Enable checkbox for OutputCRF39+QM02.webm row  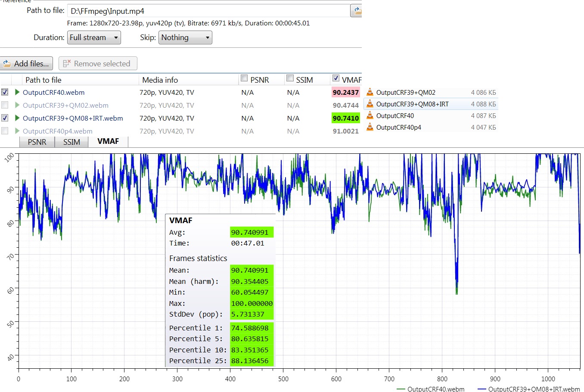[5, 105]
